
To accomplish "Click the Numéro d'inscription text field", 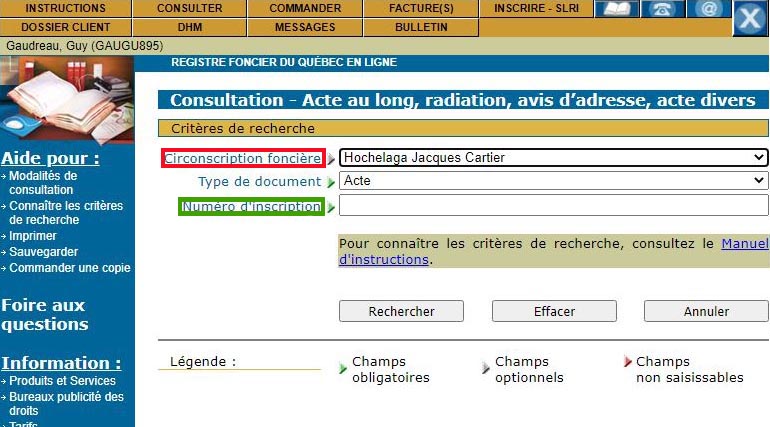I will click(553, 206).
